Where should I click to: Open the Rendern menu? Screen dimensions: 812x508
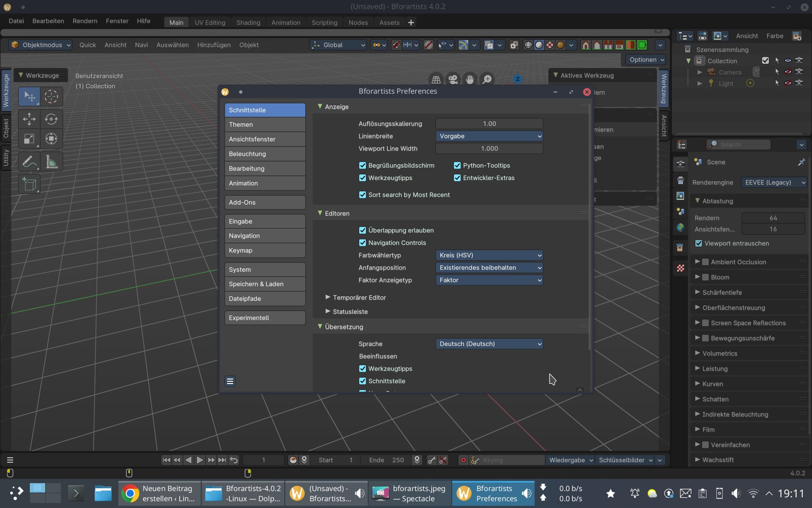click(x=85, y=21)
